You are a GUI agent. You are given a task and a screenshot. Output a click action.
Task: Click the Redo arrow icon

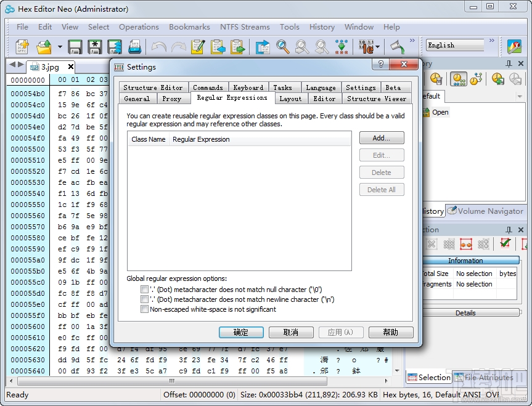[x=179, y=47]
